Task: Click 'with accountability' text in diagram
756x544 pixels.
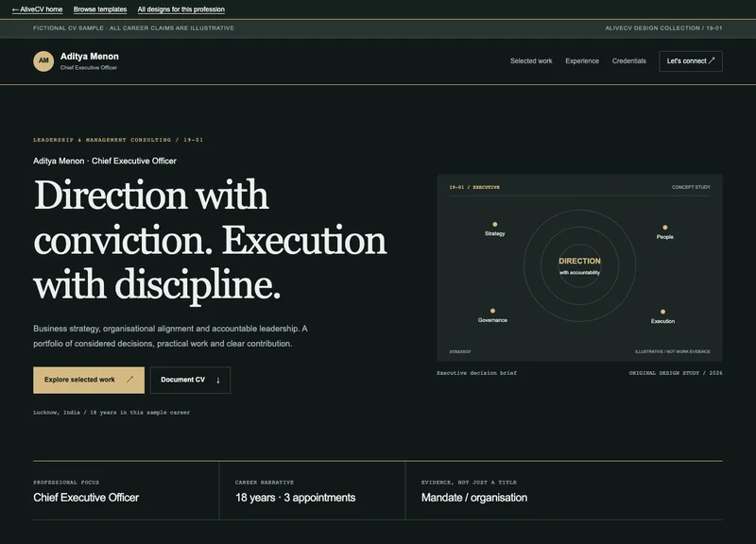Action: (579, 273)
